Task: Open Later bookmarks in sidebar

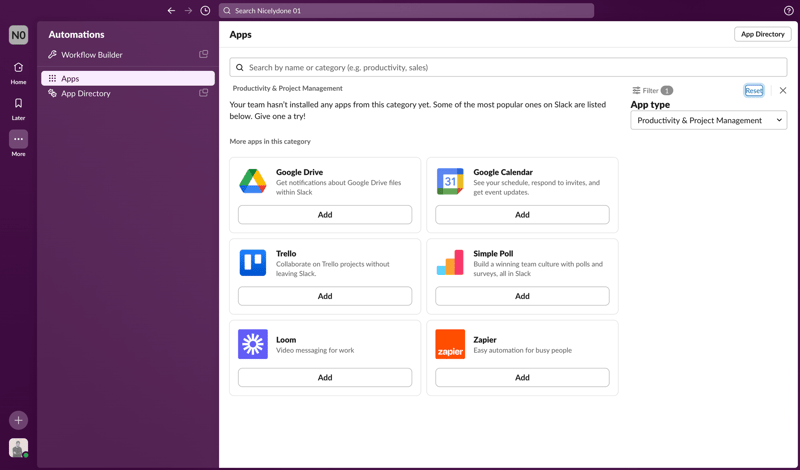Action: coord(18,109)
